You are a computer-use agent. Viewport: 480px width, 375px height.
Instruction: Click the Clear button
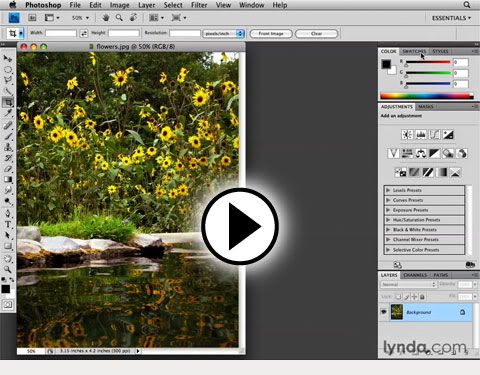pos(316,33)
